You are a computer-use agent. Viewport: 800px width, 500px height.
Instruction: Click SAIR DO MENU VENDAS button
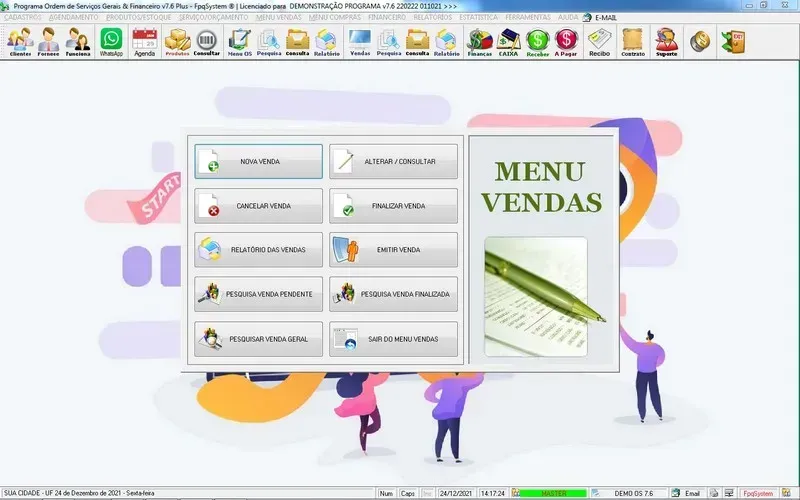[x=394, y=339]
